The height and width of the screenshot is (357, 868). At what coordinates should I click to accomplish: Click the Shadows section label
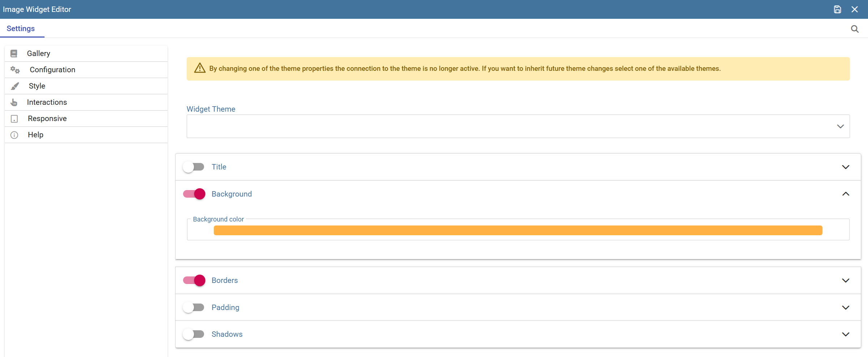pos(227,334)
